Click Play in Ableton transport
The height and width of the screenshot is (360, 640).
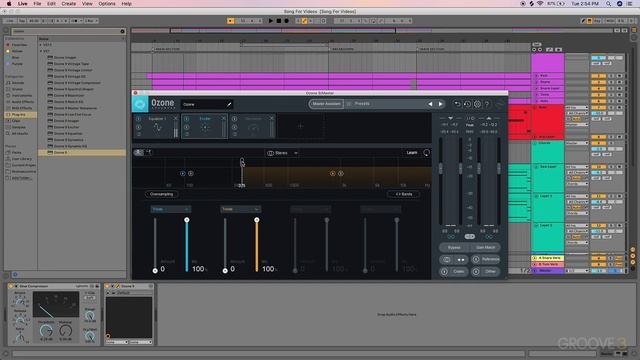[270, 21]
